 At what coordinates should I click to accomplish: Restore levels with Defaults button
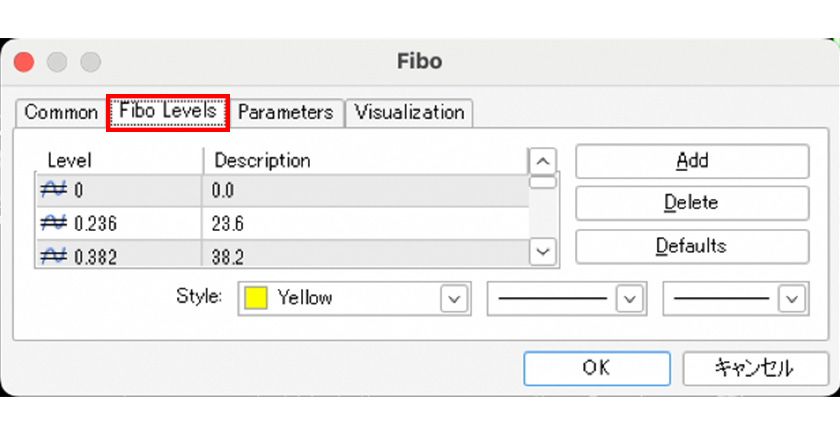coord(691,246)
